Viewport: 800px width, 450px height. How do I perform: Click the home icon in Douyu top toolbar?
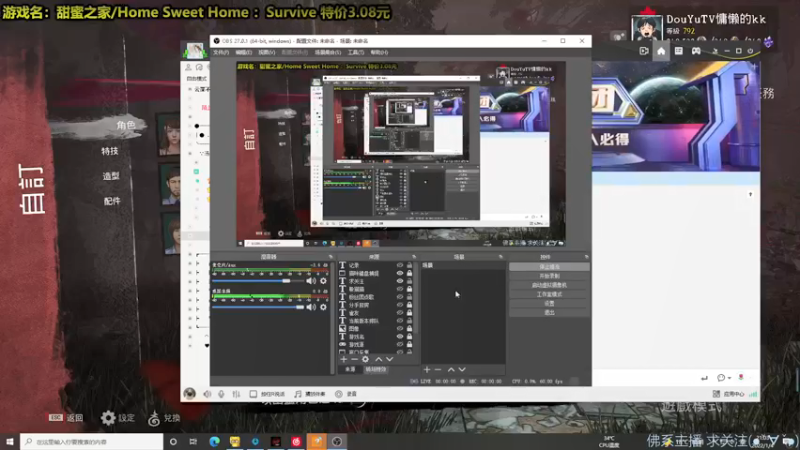(x=661, y=51)
